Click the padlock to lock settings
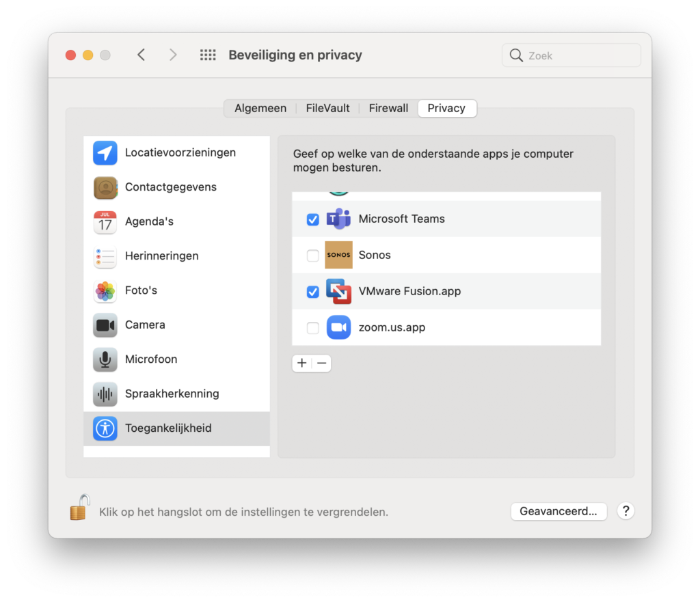 coord(80,508)
